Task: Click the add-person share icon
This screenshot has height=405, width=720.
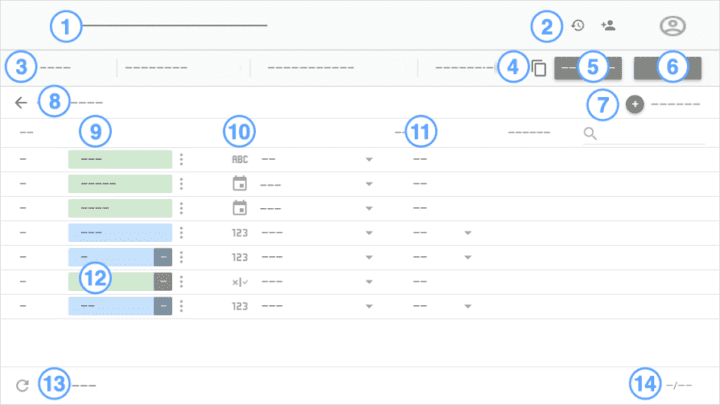Action: coord(608,25)
